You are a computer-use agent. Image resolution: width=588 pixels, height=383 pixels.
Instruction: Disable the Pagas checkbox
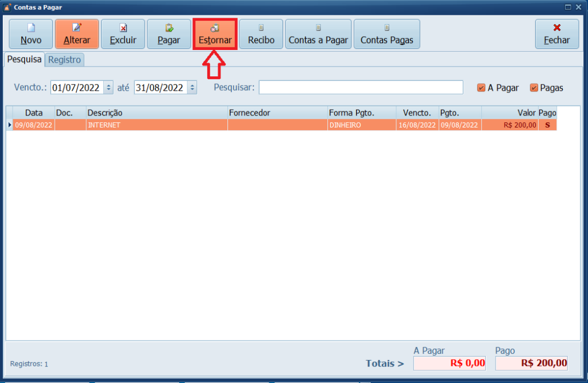coord(533,87)
